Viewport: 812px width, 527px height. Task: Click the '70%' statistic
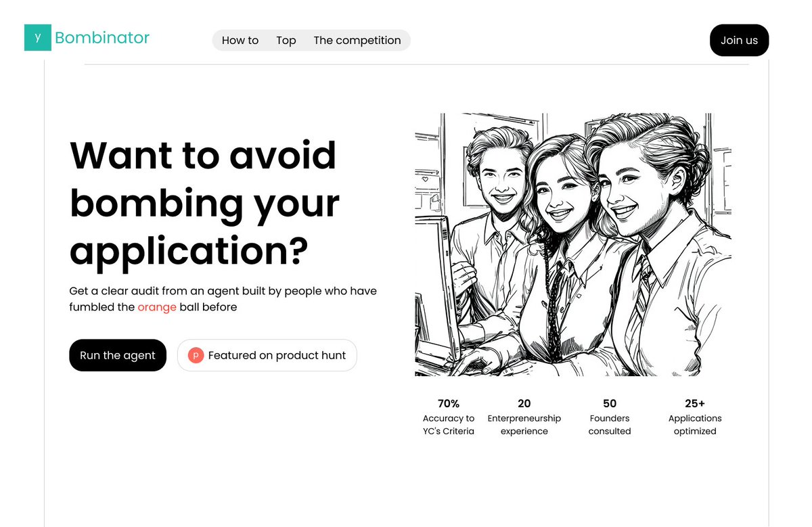click(x=449, y=403)
